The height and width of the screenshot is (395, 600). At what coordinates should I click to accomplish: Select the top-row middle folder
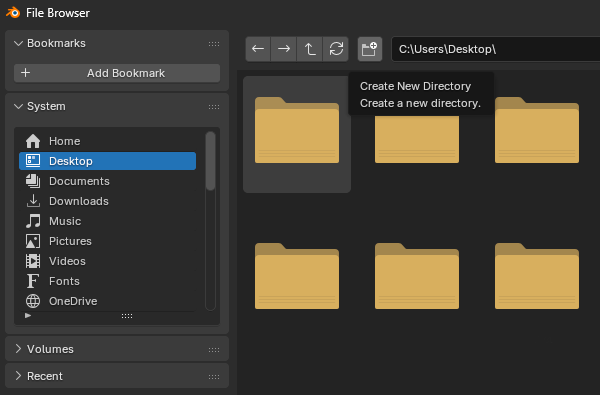pos(417,139)
